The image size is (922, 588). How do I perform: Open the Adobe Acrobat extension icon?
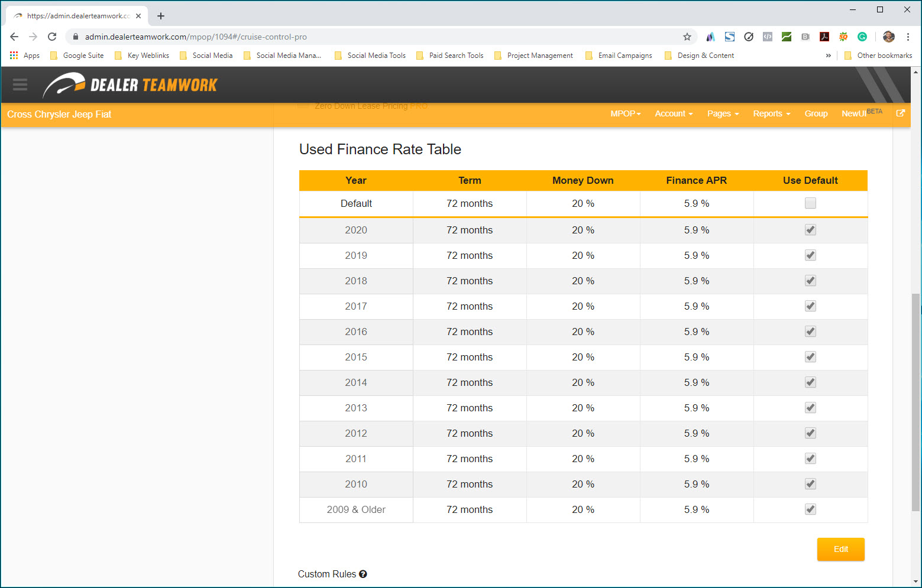[824, 37]
